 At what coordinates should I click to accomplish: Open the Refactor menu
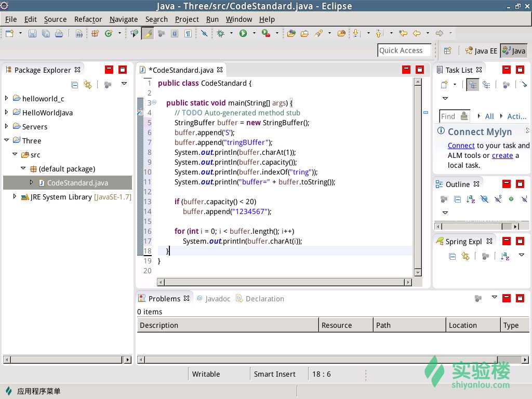[x=88, y=19]
